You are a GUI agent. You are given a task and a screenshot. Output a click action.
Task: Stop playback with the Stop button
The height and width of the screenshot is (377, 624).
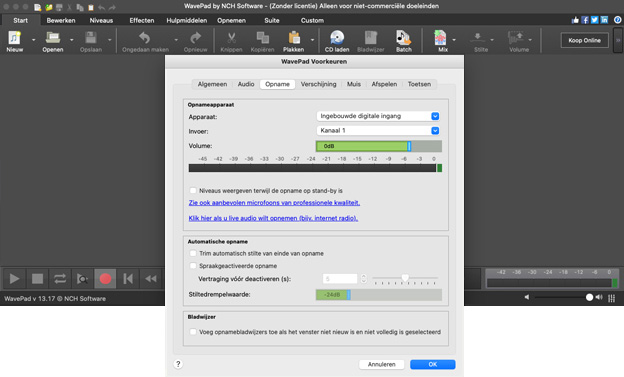pos(37,279)
